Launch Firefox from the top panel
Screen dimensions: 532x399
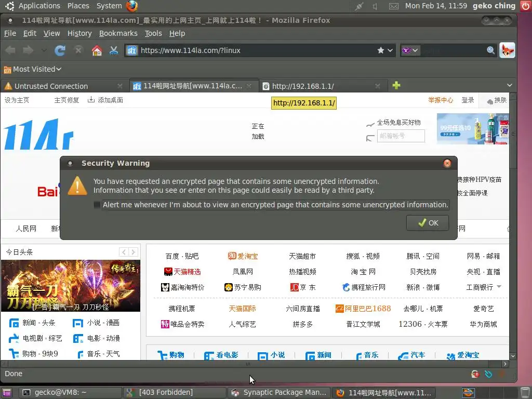[x=132, y=6]
